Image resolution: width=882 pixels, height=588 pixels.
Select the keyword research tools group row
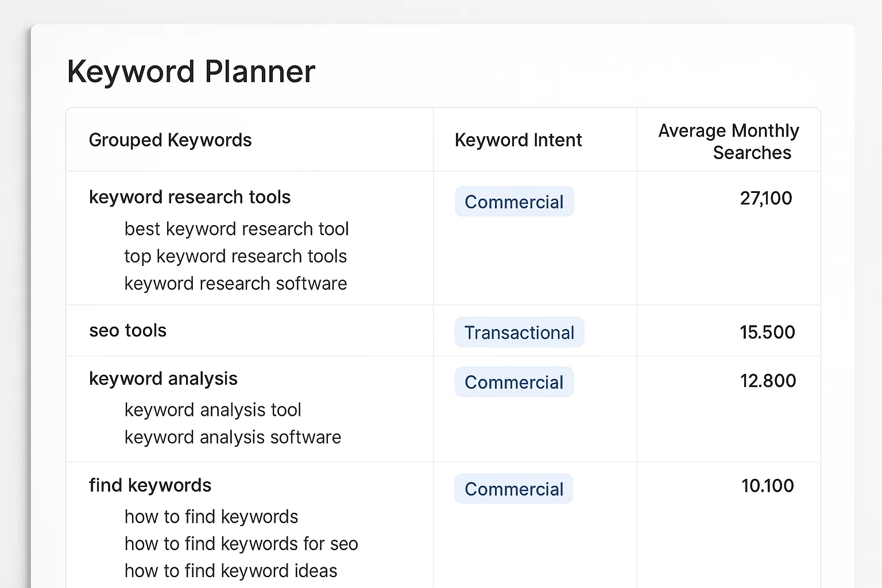pyautogui.click(x=189, y=197)
